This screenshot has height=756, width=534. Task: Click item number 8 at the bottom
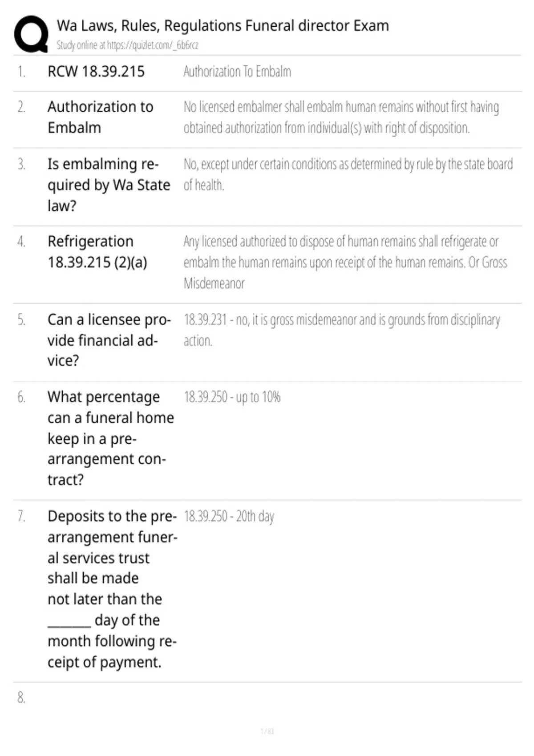coord(21,697)
